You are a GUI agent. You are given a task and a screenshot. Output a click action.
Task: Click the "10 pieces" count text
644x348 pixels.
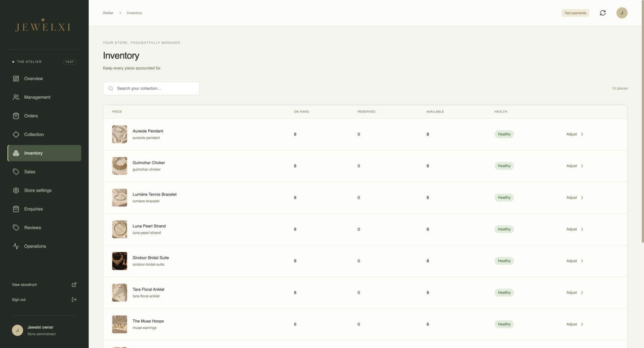coord(619,89)
